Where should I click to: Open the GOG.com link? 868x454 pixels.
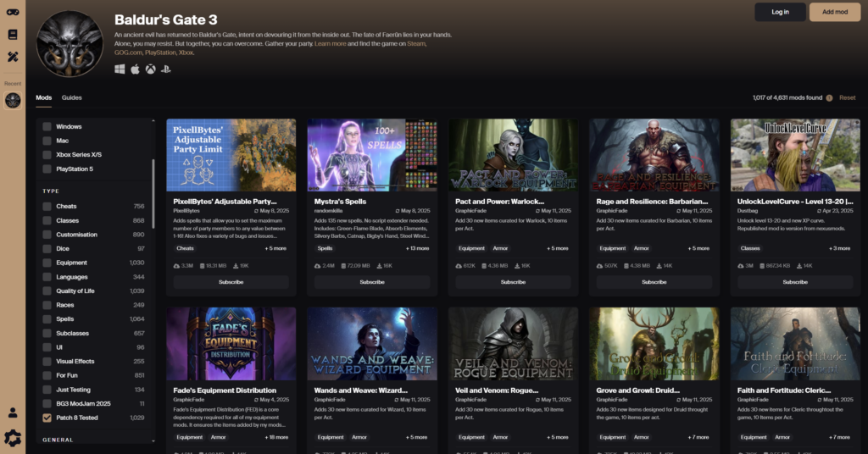(x=128, y=53)
